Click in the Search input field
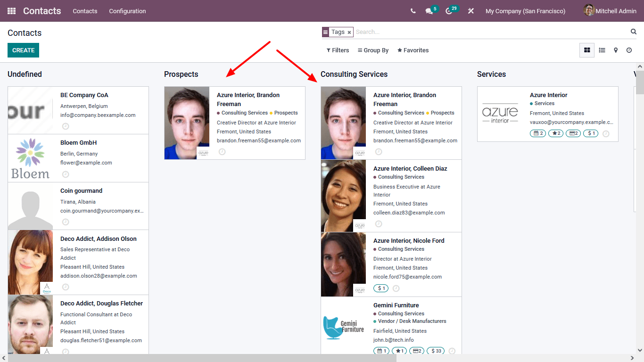 490,32
